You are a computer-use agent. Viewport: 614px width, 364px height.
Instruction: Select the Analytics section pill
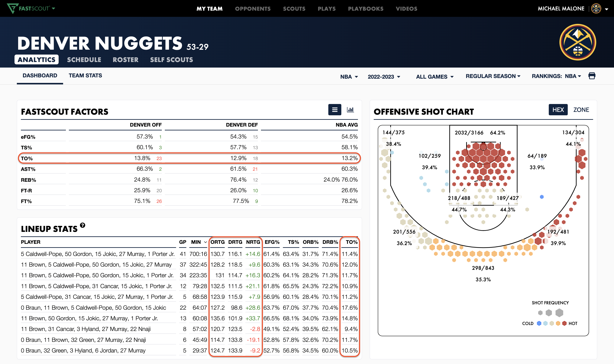(36, 60)
